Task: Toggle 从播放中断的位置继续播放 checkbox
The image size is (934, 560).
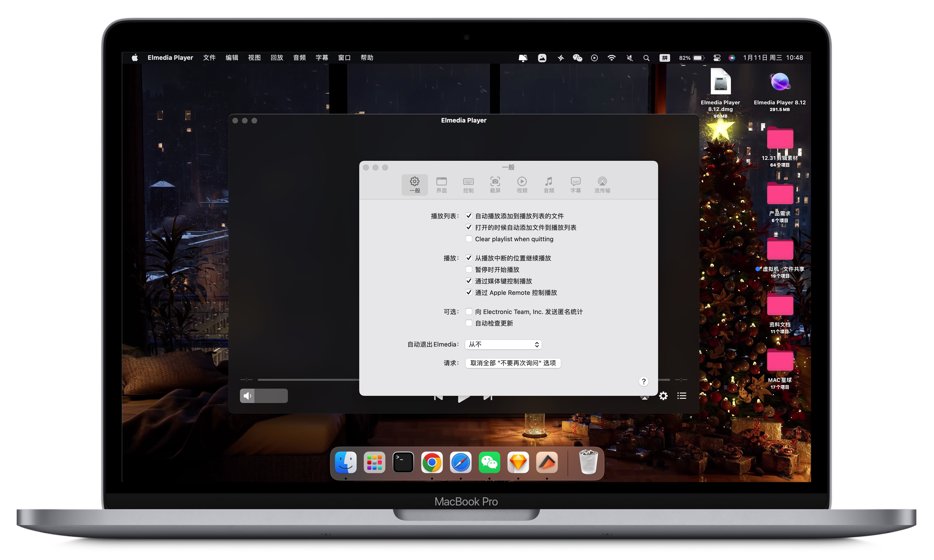Action: [468, 258]
